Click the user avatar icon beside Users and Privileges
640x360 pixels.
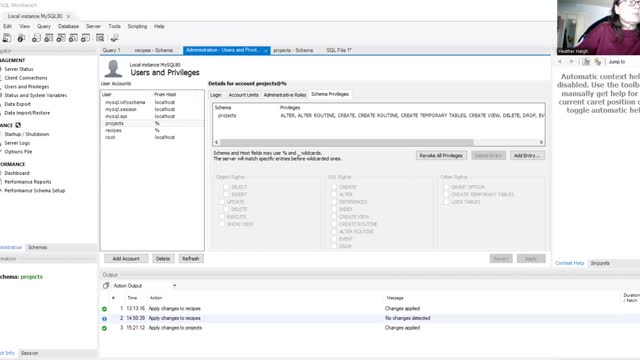coord(113,69)
